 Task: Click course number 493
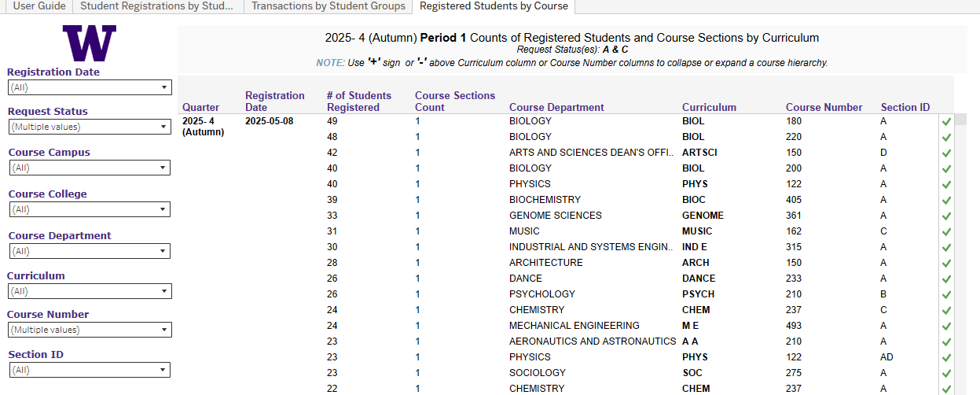click(794, 326)
